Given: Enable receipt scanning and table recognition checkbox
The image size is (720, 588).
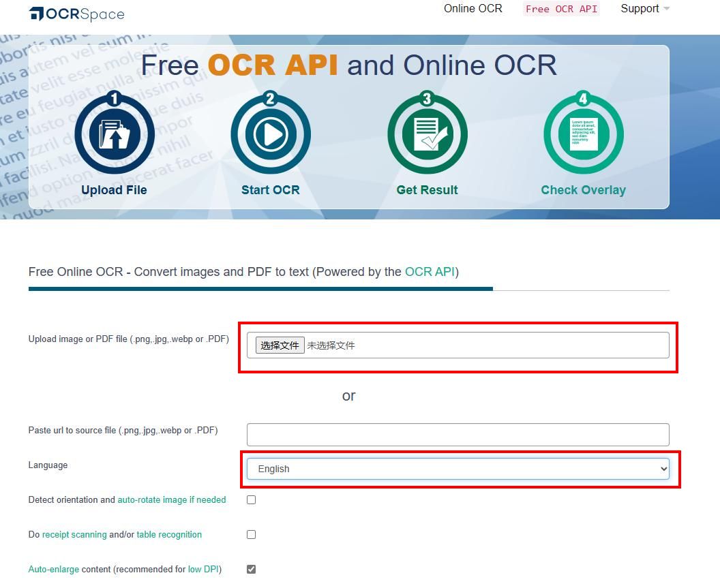Looking at the screenshot, I should (x=251, y=534).
